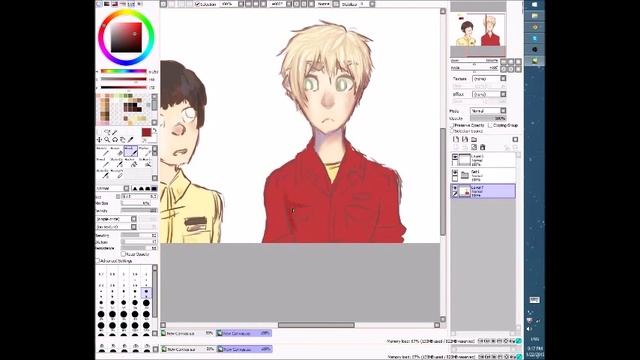Adjust the Blending slider
Screen dimensions: 640x360
click(x=139, y=236)
